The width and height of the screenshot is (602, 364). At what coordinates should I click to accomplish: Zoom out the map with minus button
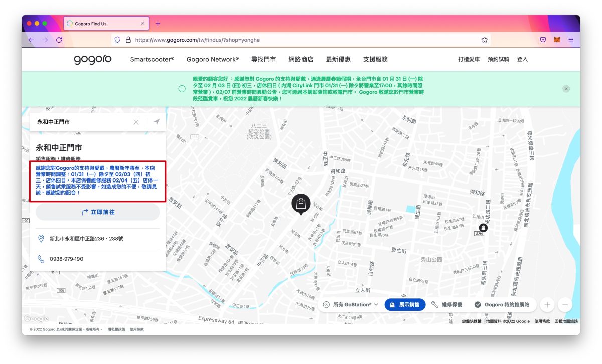pos(565,304)
